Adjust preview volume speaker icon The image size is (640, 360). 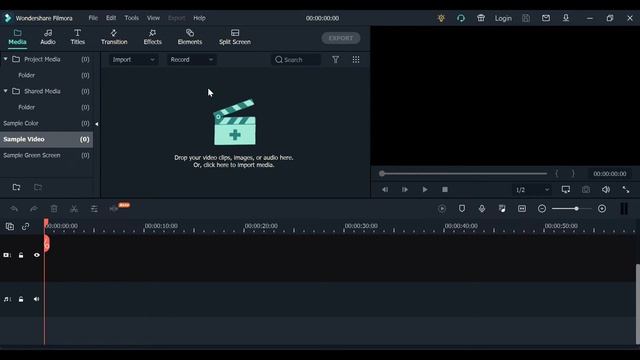606,189
